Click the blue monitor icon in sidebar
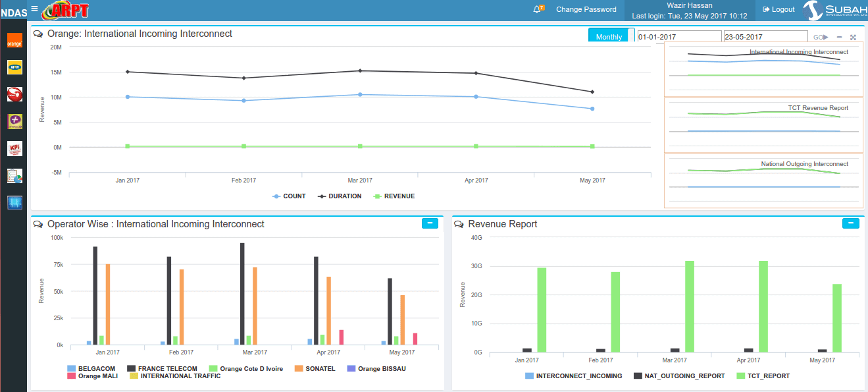The width and height of the screenshot is (868, 392). (14, 203)
